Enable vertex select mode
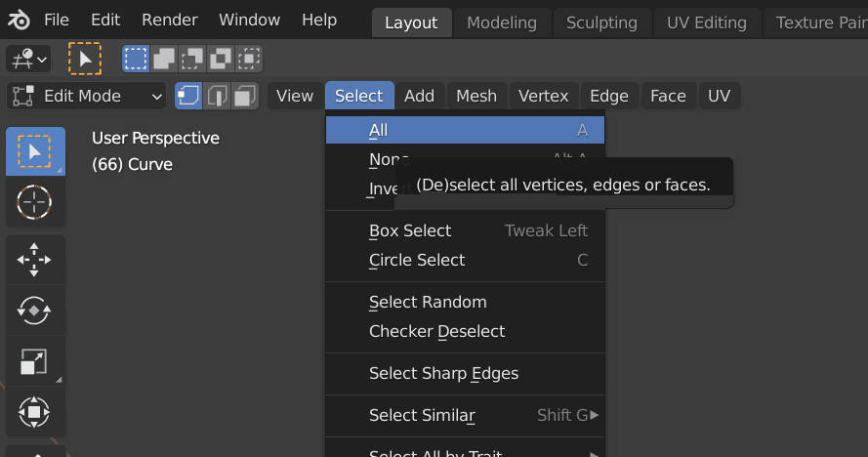The height and width of the screenshot is (457, 868). point(188,97)
